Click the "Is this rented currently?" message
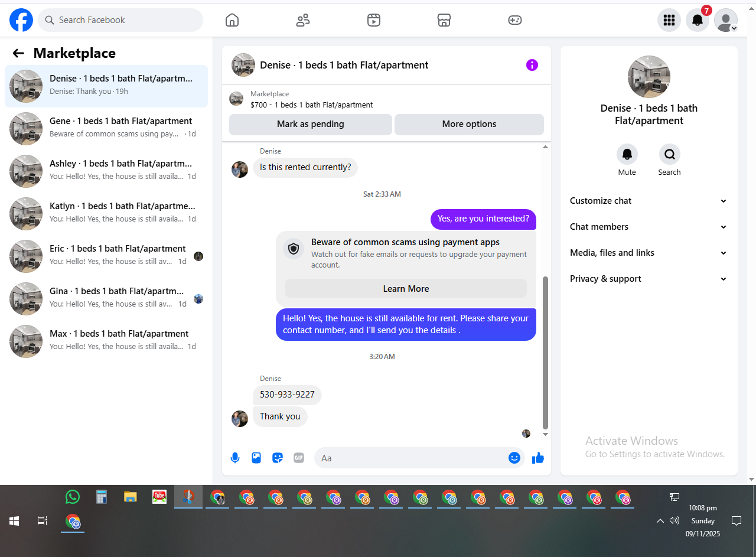The width and height of the screenshot is (756, 557). [305, 167]
